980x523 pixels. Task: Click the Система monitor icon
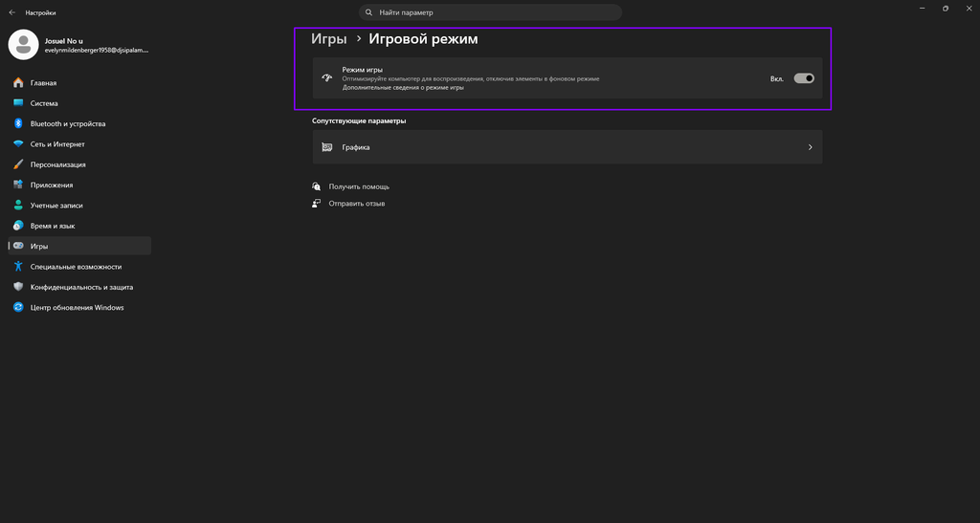(x=18, y=103)
